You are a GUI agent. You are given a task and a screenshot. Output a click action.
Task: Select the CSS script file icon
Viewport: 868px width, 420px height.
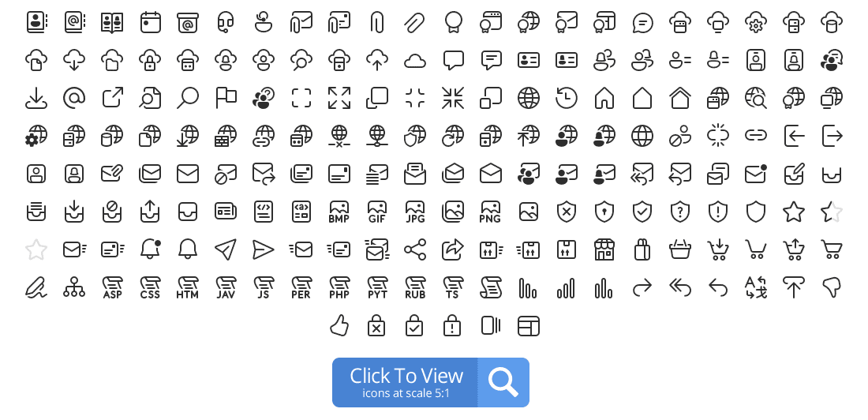(x=150, y=287)
